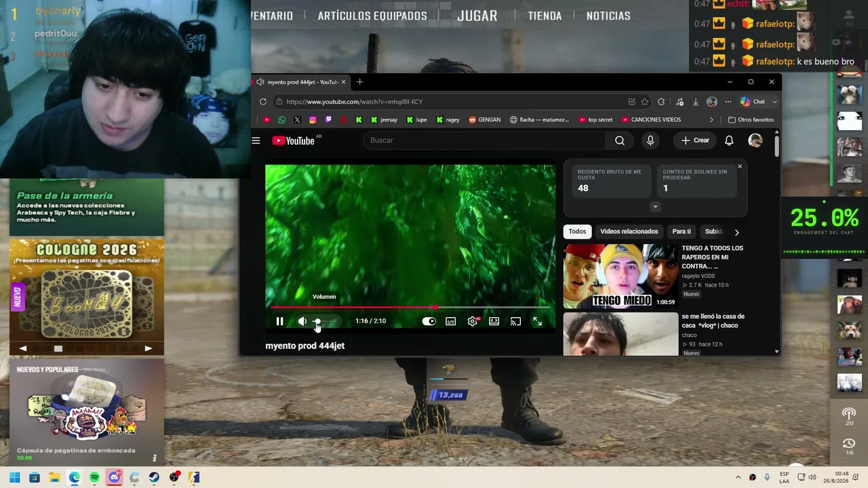
Task: Open the browser extensions puzzle icon
Action: click(661, 102)
